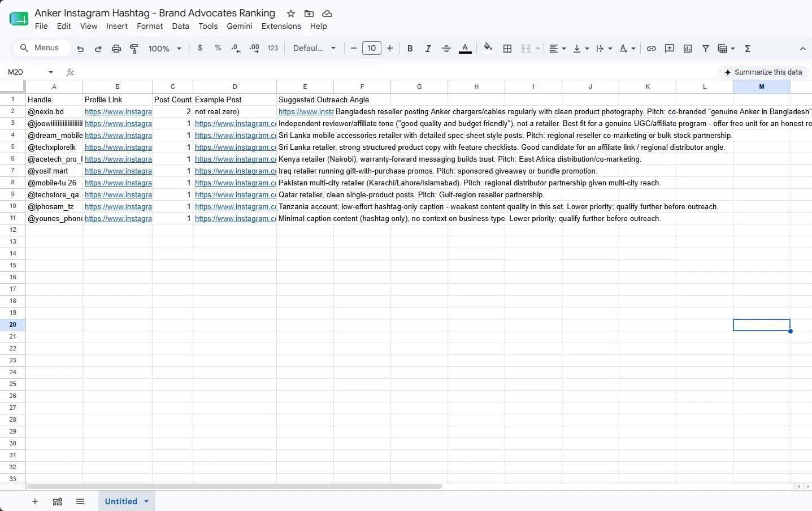Screen dimensions: 812x511
Task: Activate the Paint format roller icon
Action: pos(134,49)
